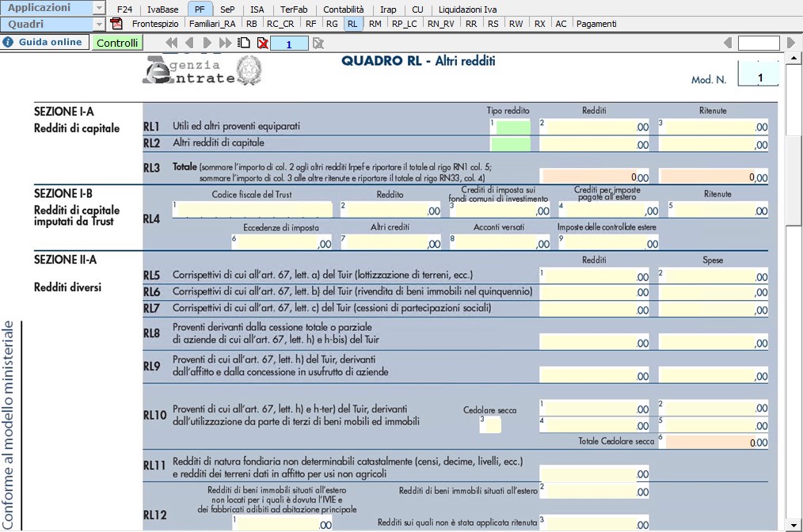Open the Pagamenti tab
803x532 pixels.
[596, 24]
